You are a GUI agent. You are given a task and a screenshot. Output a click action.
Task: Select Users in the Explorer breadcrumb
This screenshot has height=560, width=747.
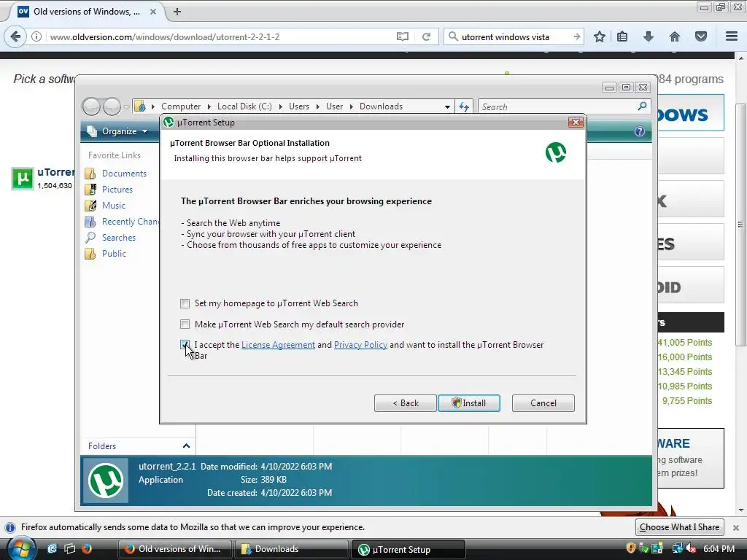[x=298, y=106]
